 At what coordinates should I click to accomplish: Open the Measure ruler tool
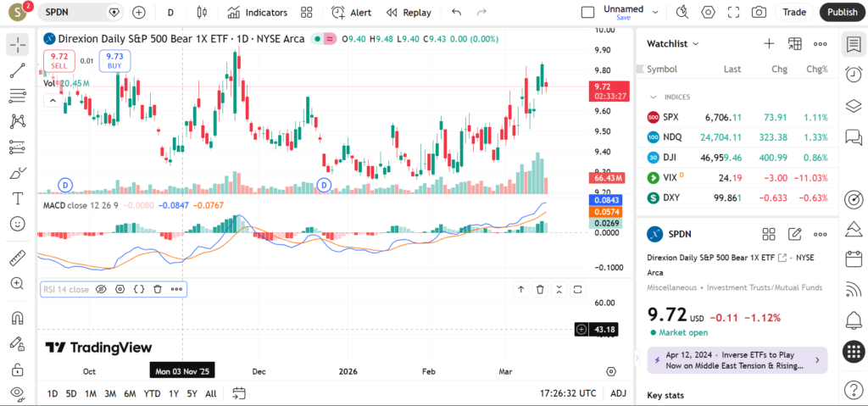[17, 258]
